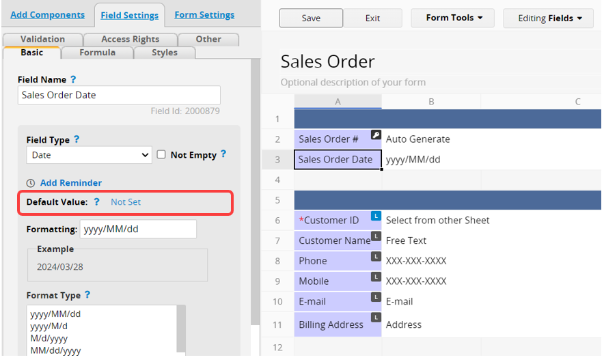
Task: Click the help icon beside Field Type
Action: coord(77,139)
